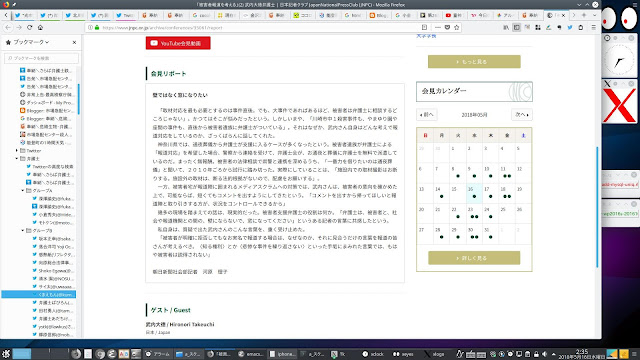List all tabs dropdown arrow
This screenshot has height=360, width=640.
pyautogui.click(x=594, y=15)
